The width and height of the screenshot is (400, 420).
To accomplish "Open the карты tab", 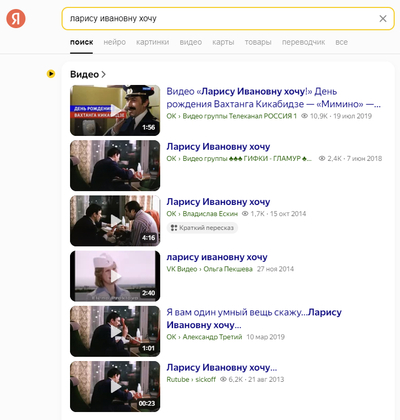I will click(x=223, y=42).
